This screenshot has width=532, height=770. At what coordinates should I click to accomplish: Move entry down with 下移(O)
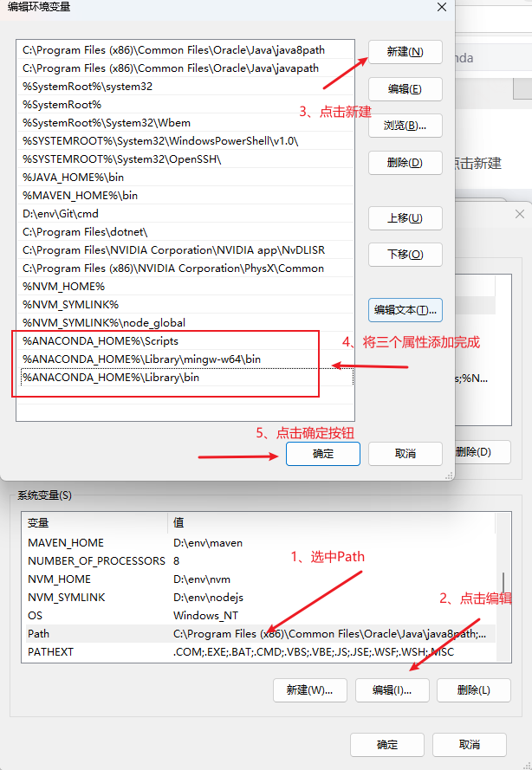click(405, 255)
